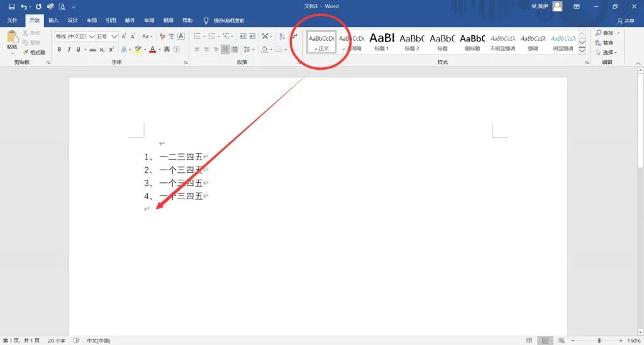
Task: Open the line spacing dropdown
Action: point(248,49)
